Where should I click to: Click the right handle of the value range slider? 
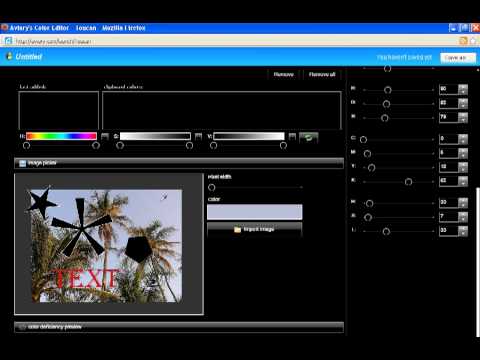(x=283, y=145)
